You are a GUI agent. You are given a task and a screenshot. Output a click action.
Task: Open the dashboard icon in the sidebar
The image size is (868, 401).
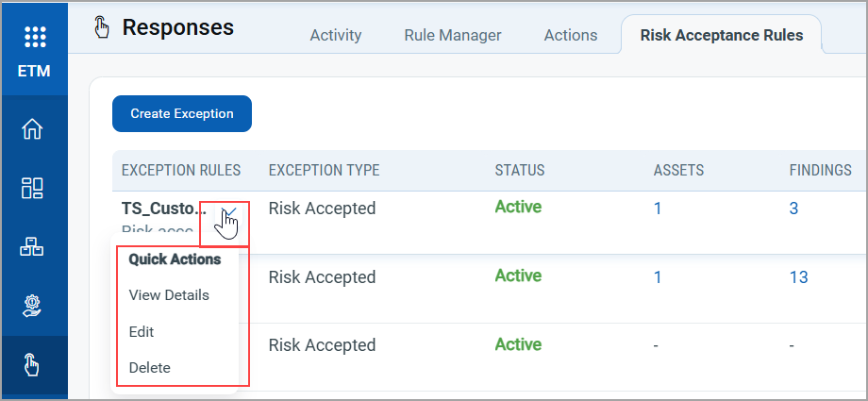pos(33,189)
